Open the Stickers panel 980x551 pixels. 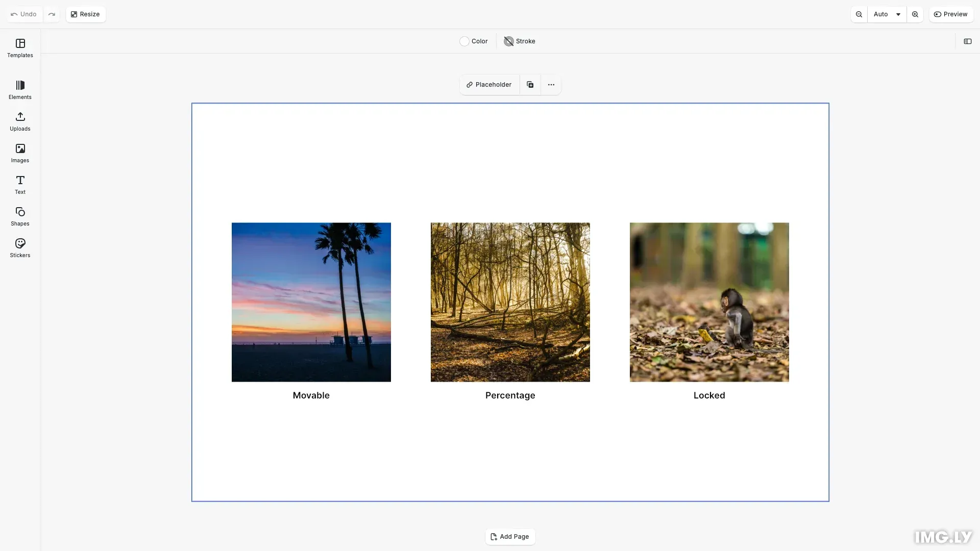click(20, 248)
